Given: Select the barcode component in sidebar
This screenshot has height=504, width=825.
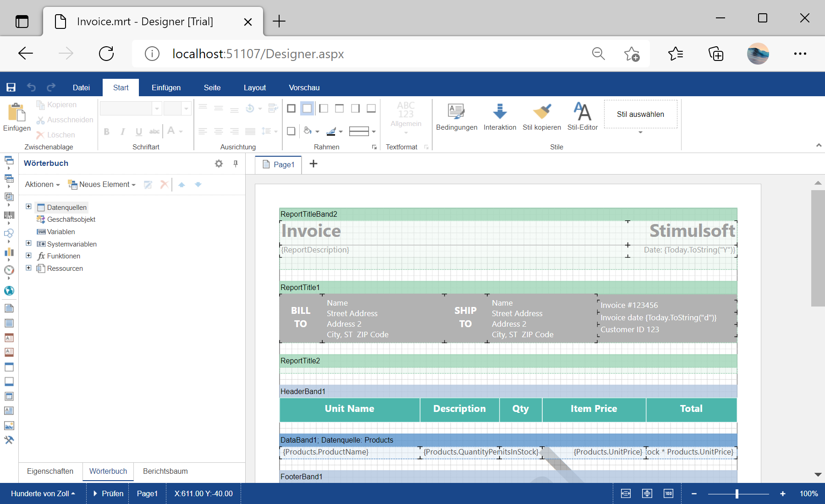Looking at the screenshot, I should click(9, 215).
